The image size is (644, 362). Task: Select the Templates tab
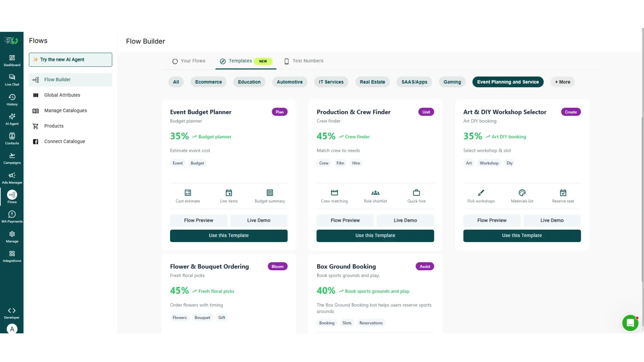point(246,61)
